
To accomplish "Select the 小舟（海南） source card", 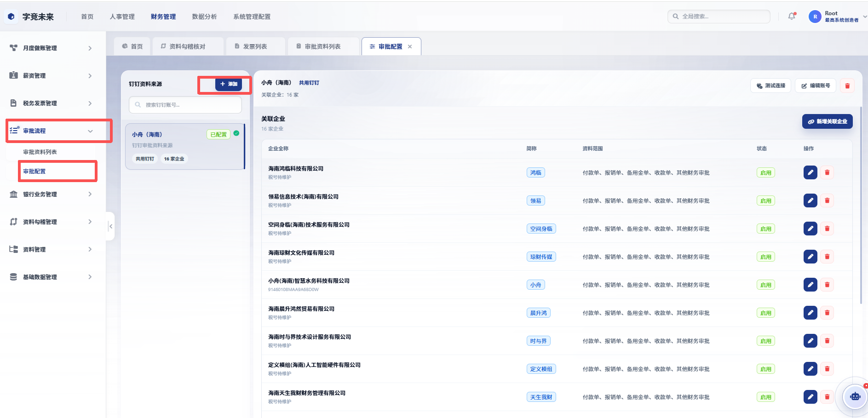I will [x=185, y=146].
